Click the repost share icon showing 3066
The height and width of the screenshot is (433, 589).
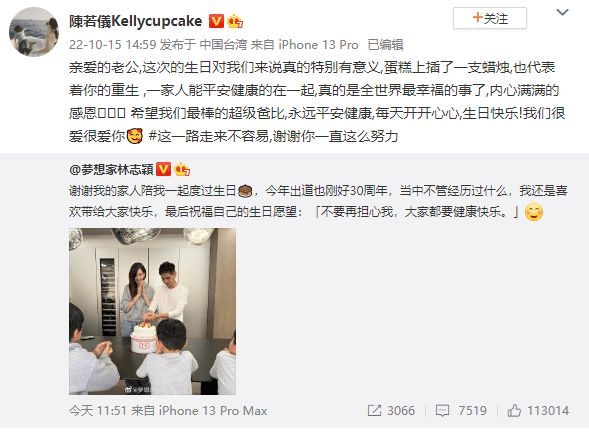pos(374,410)
